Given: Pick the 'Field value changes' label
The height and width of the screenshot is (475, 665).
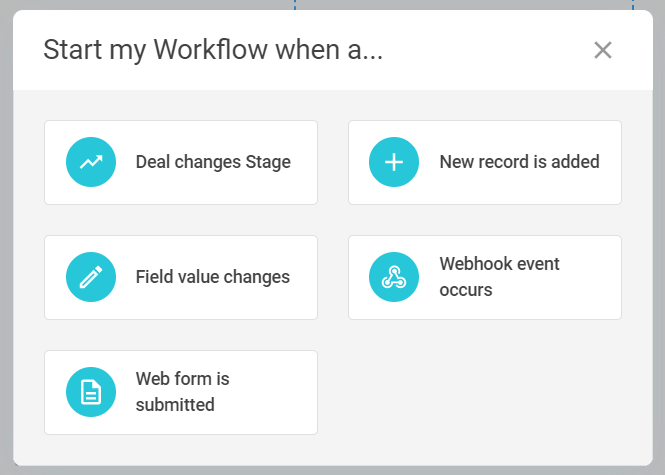Looking at the screenshot, I should tap(213, 277).
